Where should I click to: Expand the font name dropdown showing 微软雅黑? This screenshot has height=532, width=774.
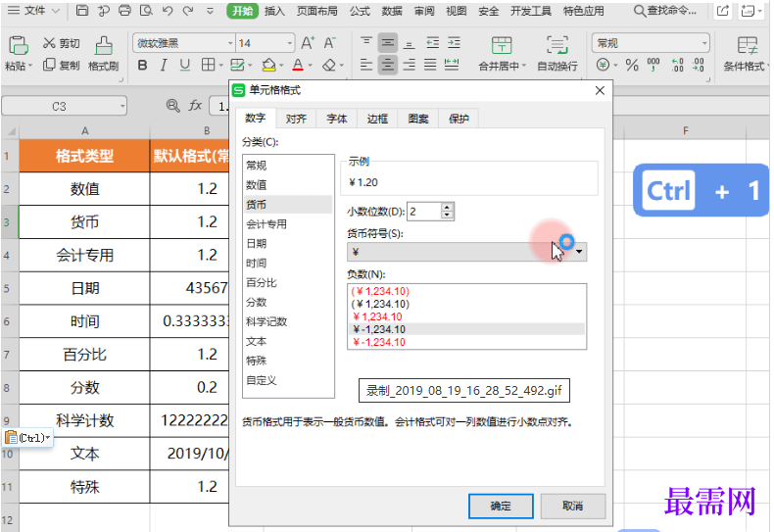(x=229, y=44)
